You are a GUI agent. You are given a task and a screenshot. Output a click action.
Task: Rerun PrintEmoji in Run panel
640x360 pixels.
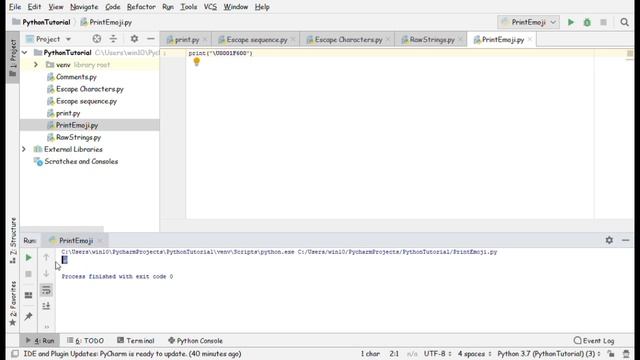tap(28, 258)
